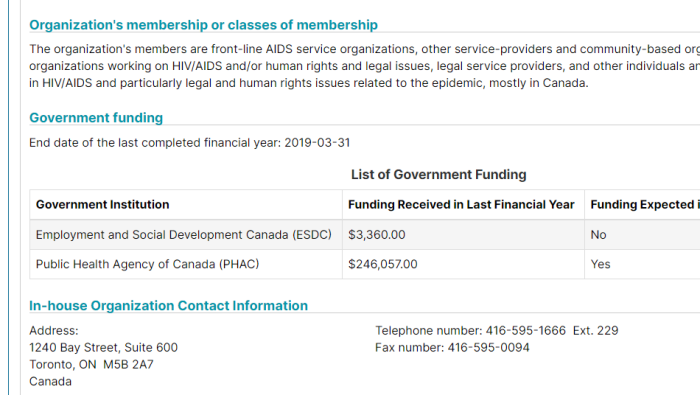The height and width of the screenshot is (395, 700).
Task: Click the No value in ESDC row
Action: [x=598, y=235]
